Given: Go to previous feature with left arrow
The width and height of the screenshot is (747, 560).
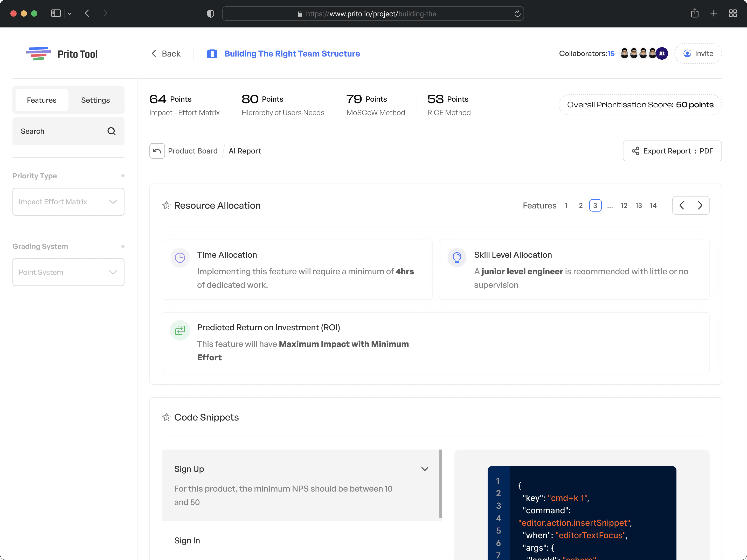Looking at the screenshot, I should pyautogui.click(x=682, y=205).
